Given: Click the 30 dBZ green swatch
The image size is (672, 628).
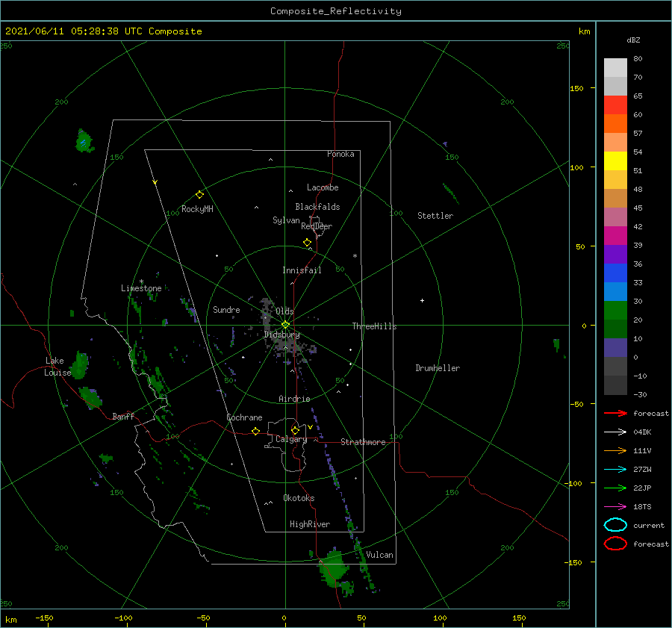Looking at the screenshot, I should (x=615, y=311).
